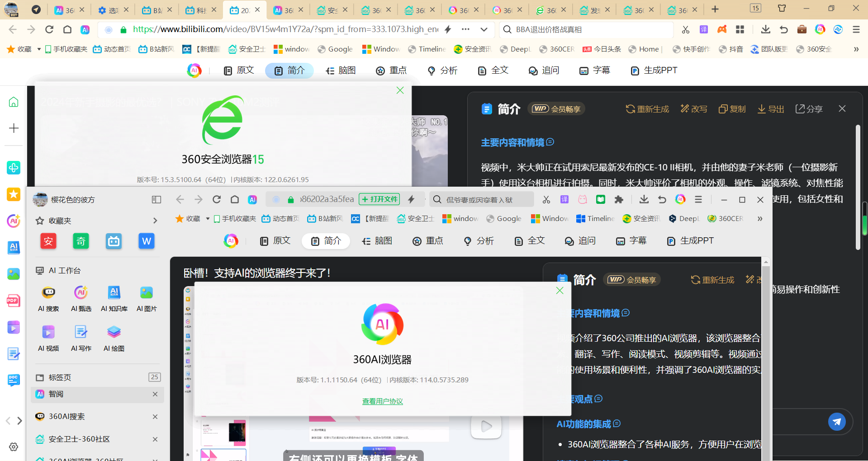Open the AI知识库 tool icon
868x461 pixels.
[114, 298]
